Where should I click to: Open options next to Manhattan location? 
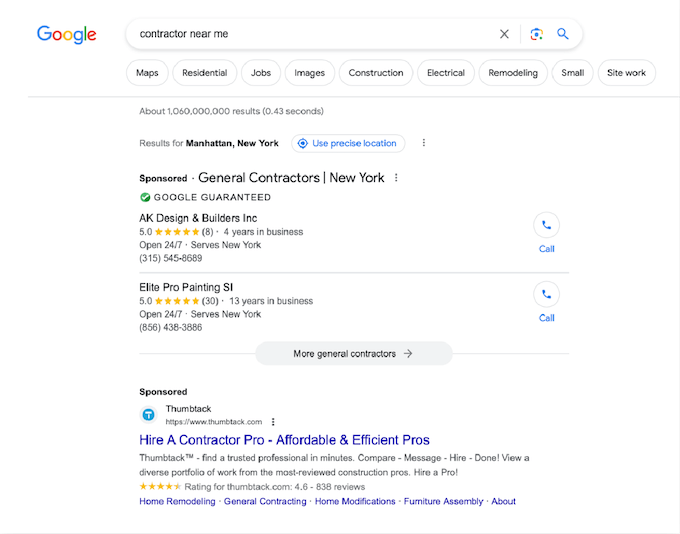[423, 143]
